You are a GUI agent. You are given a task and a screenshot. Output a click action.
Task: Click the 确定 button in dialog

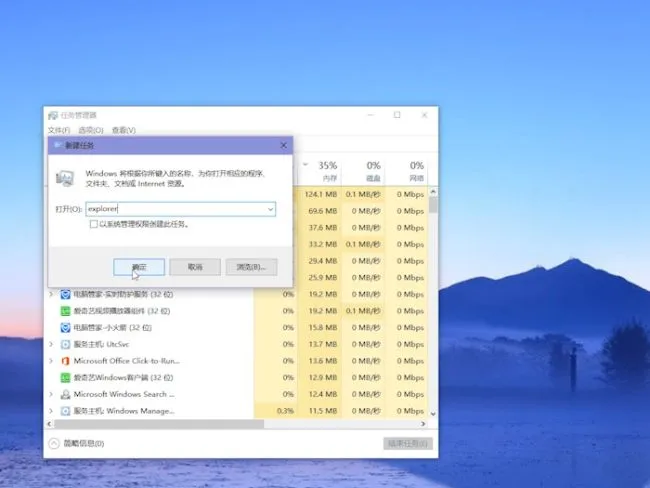(139, 267)
